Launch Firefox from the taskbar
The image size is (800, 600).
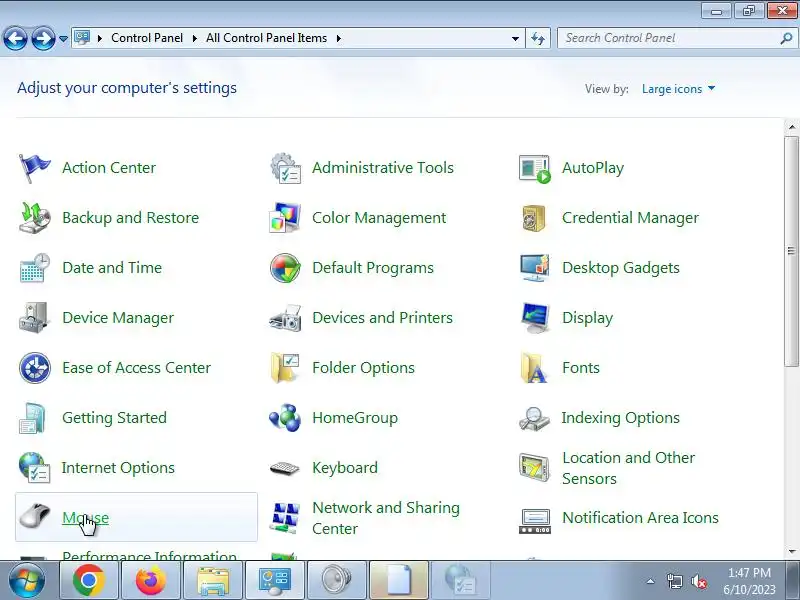tap(151, 581)
